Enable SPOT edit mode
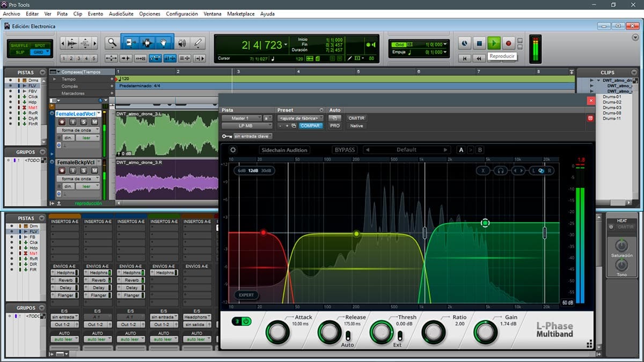Viewport: 644px width, 362px height. [x=40, y=46]
